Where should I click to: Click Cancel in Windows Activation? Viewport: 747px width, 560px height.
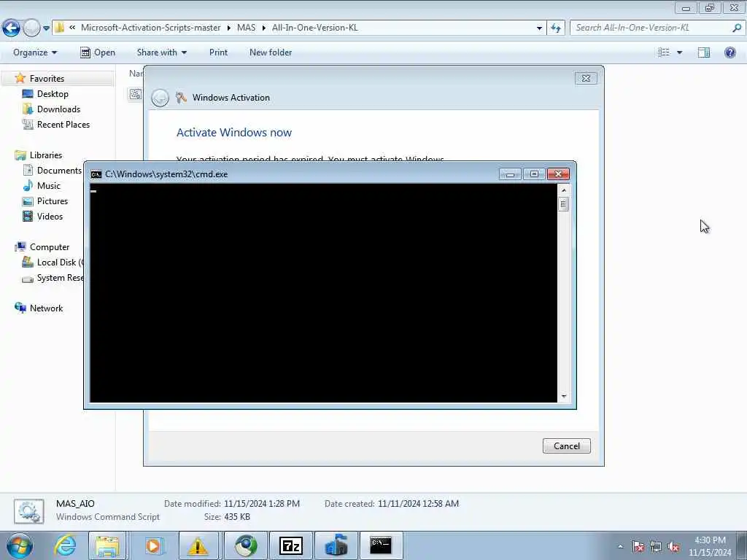pyautogui.click(x=566, y=446)
